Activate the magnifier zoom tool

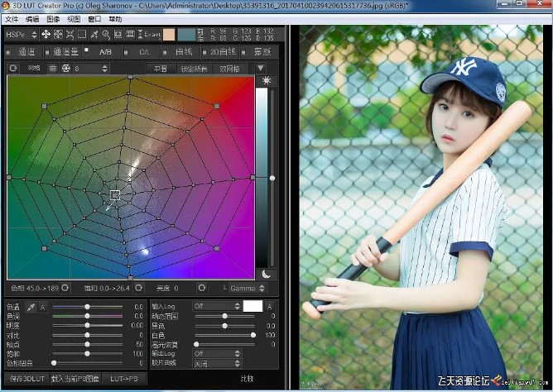pyautogui.click(x=106, y=34)
